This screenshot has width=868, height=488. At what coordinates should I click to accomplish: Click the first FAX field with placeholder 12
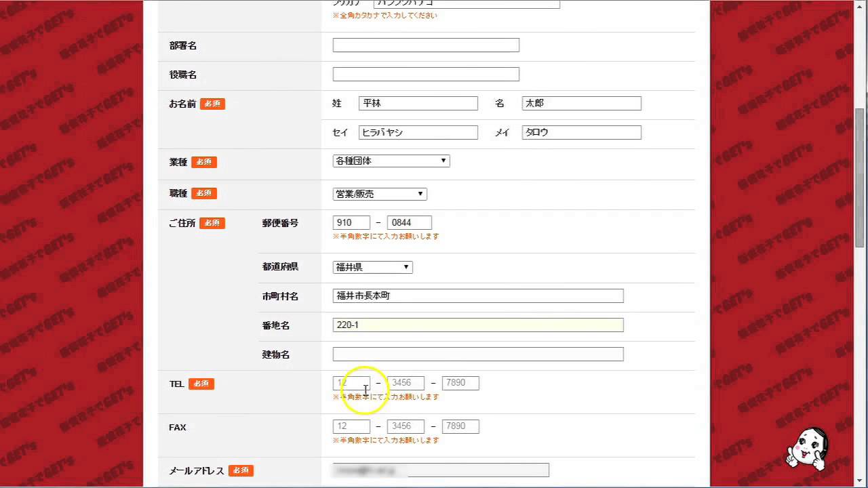tap(351, 426)
